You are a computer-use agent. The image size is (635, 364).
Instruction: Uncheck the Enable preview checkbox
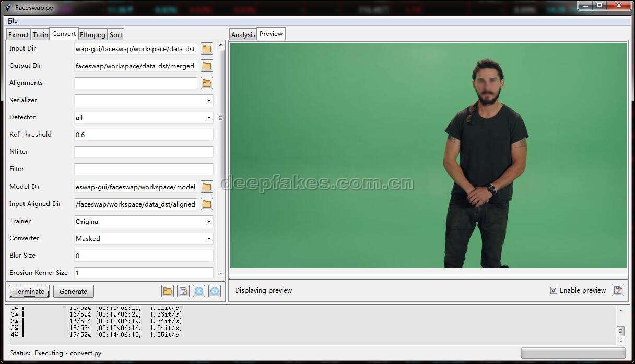554,290
